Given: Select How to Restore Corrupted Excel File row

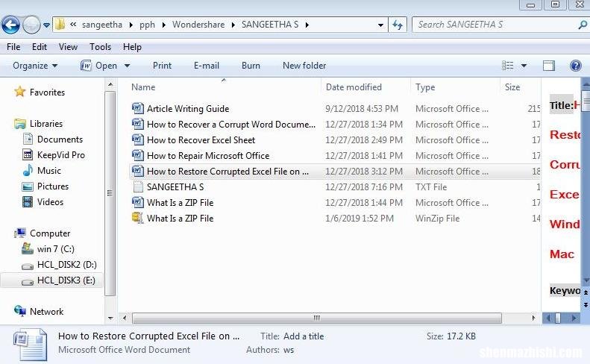Looking at the screenshot, I should pyautogui.click(x=335, y=172).
